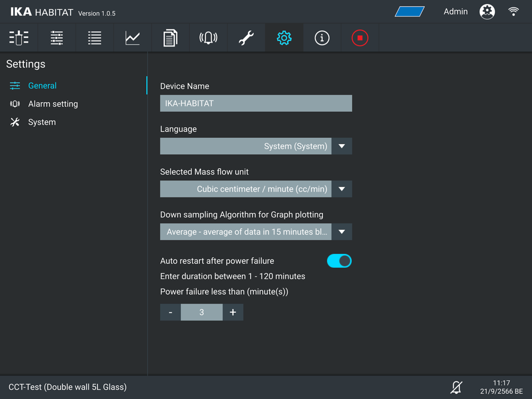532x399 pixels.
Task: Open the graph chart toolbar icon
Action: (x=132, y=38)
